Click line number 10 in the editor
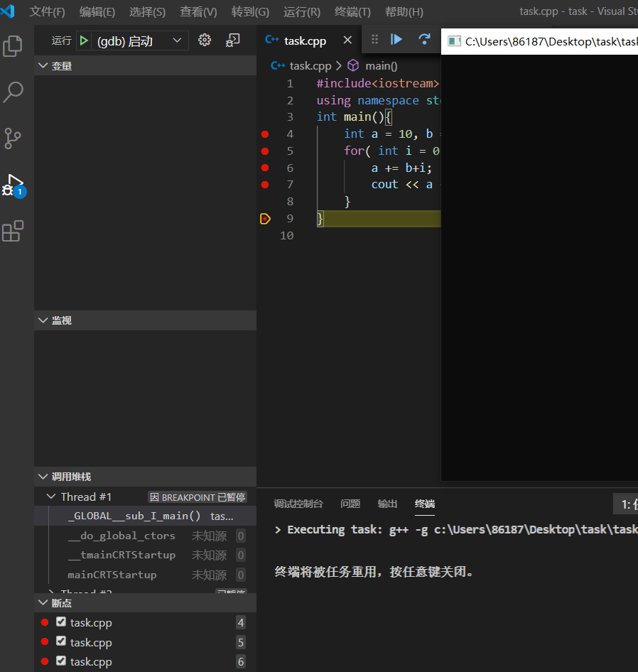 pyautogui.click(x=287, y=236)
